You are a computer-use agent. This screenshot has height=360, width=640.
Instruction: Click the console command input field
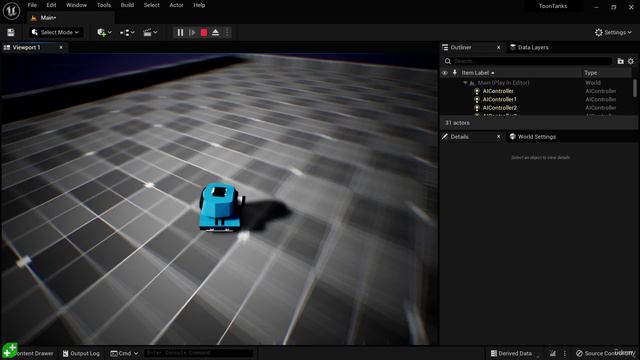[198, 353]
